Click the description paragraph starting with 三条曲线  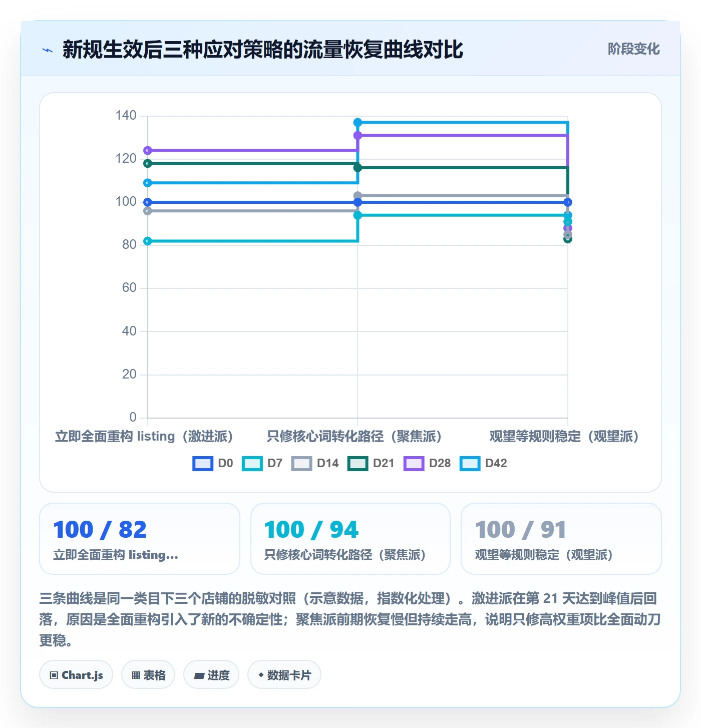coord(350,619)
